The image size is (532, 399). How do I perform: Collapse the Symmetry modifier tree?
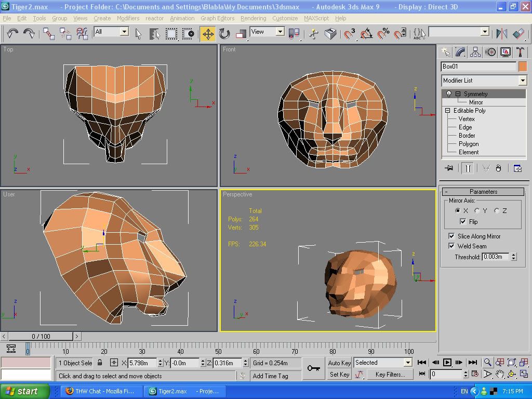point(458,94)
